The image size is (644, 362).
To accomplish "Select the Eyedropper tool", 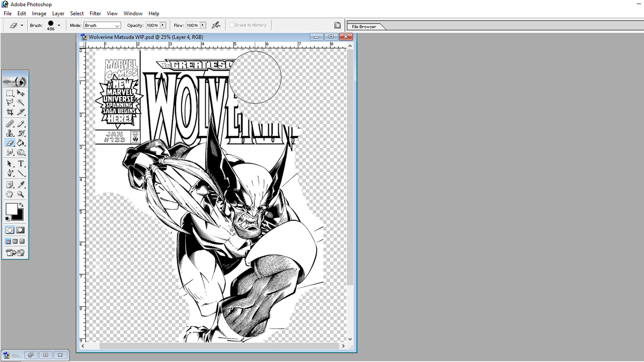I will coord(21,185).
